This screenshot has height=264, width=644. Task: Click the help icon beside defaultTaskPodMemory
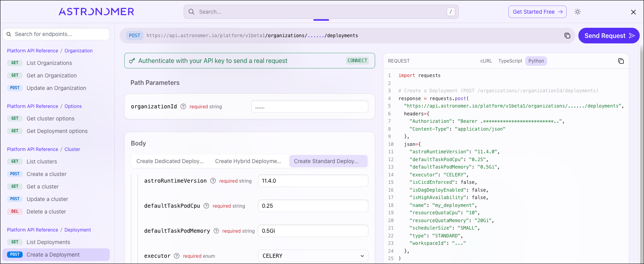[x=216, y=231]
